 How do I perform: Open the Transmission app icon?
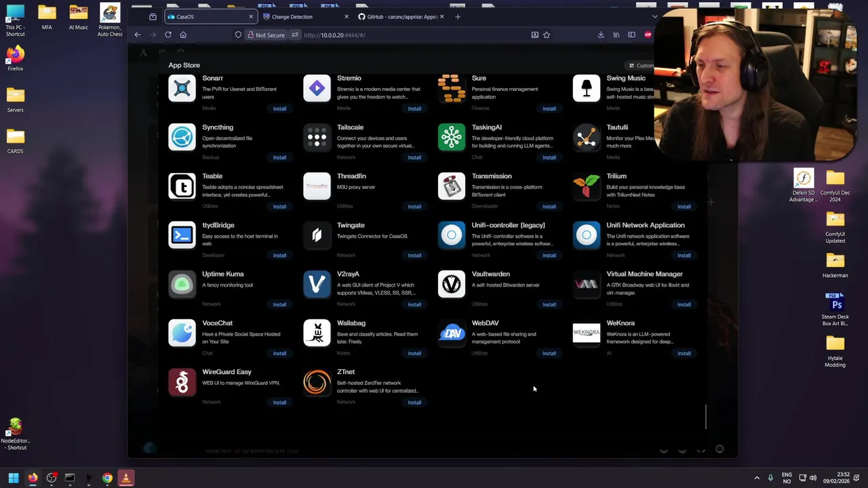[x=452, y=186]
